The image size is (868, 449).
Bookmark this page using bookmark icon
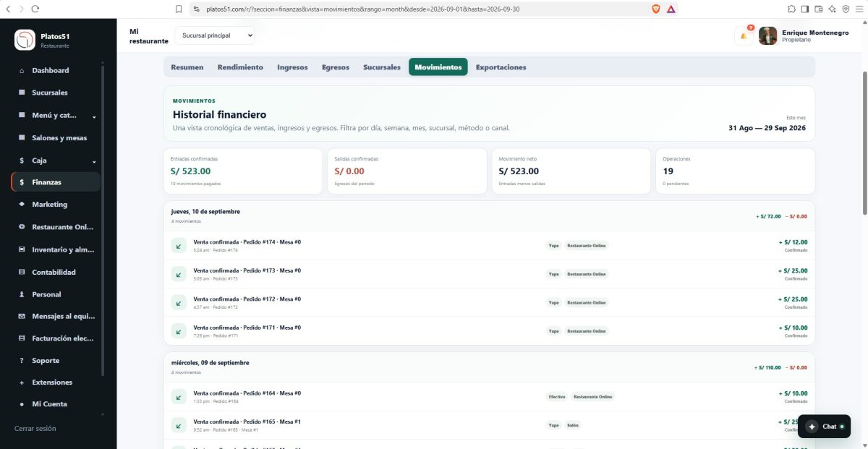coord(179,9)
